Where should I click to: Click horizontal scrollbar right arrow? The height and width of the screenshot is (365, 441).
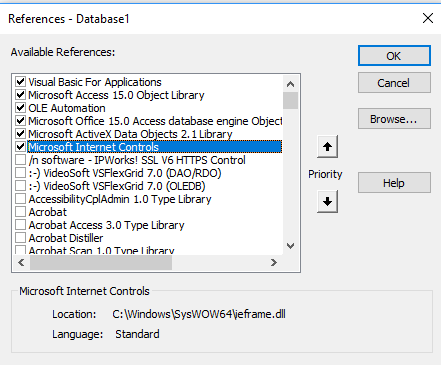[274, 262]
